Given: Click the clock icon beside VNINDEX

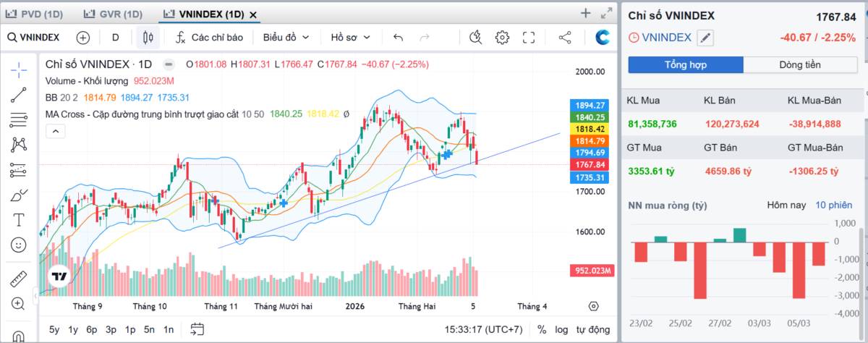Looking at the screenshot, I should (634, 38).
